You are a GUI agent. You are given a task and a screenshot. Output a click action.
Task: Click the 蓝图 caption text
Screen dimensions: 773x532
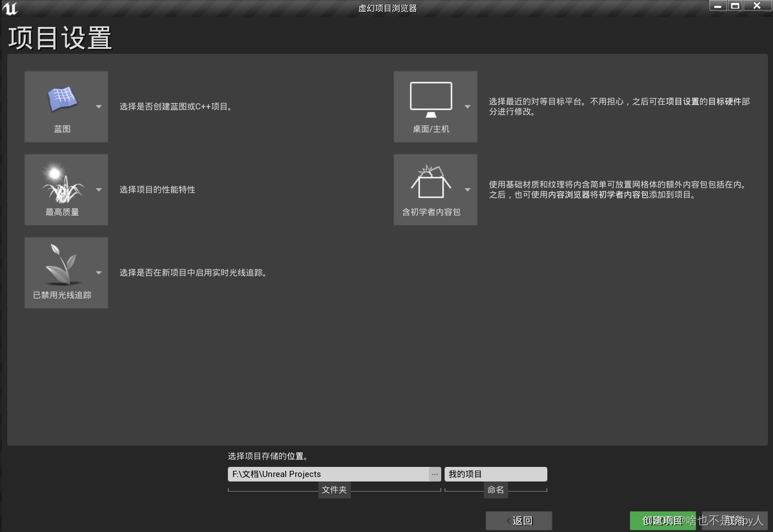point(62,129)
